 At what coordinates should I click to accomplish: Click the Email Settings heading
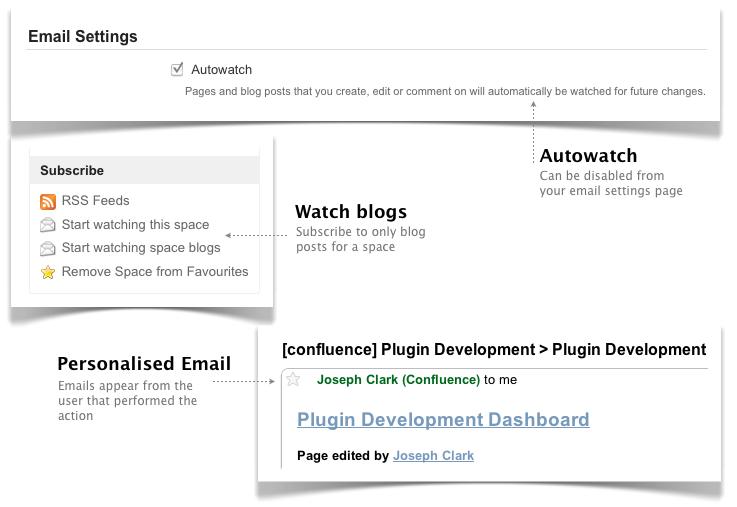tap(83, 36)
